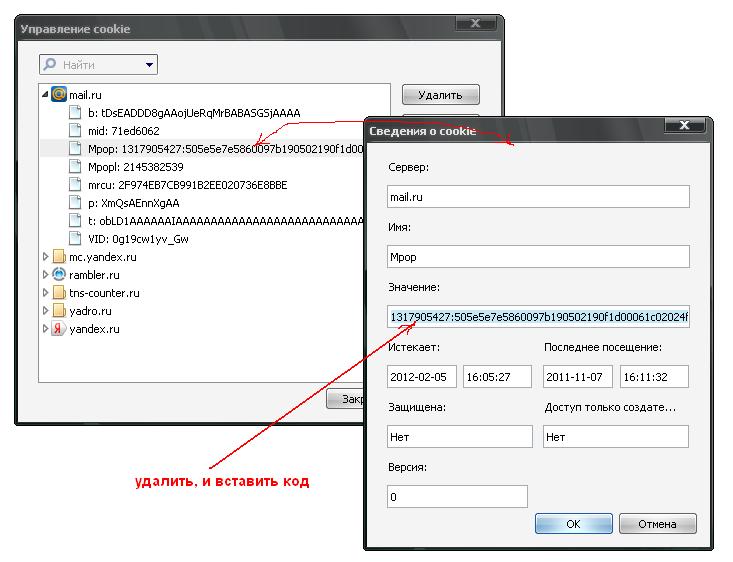The image size is (733, 562).
Task: Click the red Я icon of yandex.ru
Action: 58,329
